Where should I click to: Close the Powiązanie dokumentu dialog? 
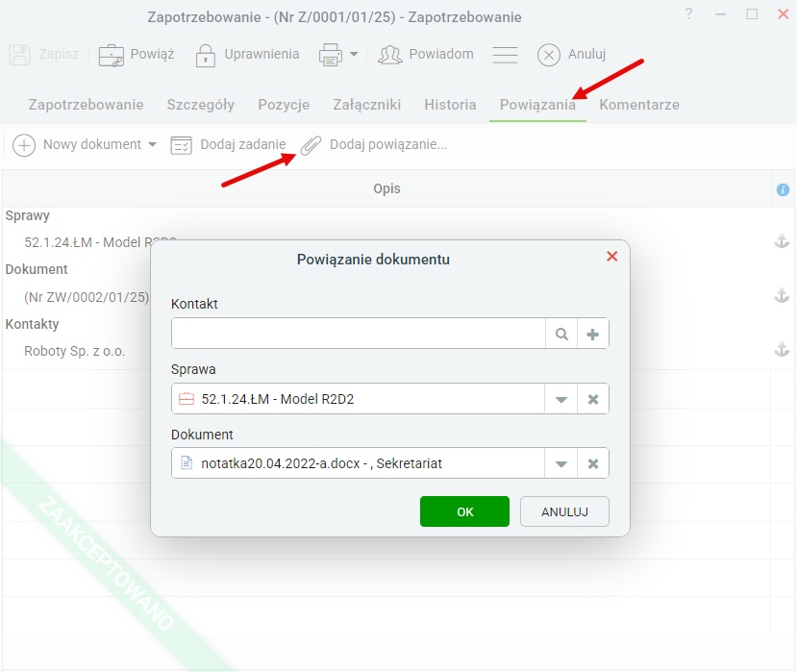612,256
